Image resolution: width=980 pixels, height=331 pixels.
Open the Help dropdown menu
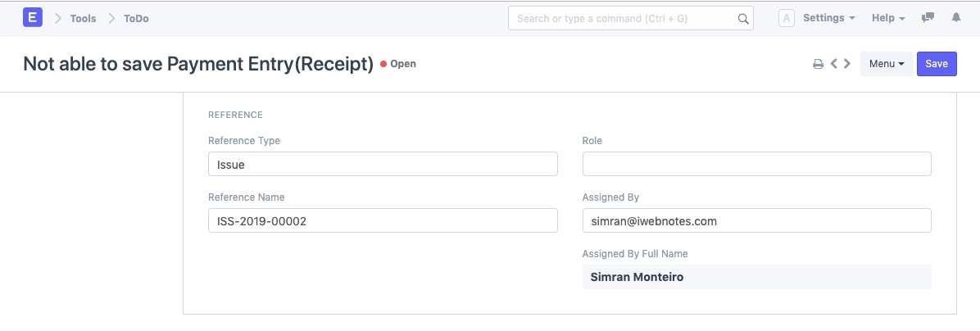[x=888, y=18]
